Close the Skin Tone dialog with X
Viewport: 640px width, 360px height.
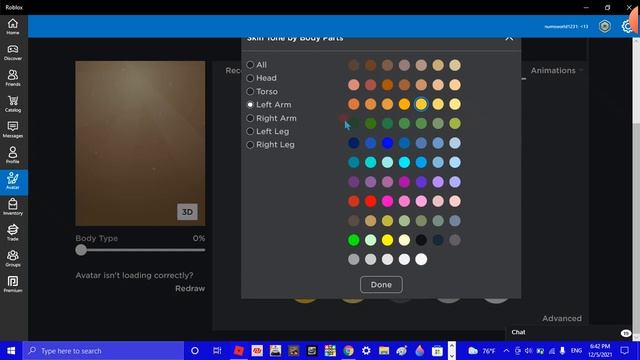[509, 38]
